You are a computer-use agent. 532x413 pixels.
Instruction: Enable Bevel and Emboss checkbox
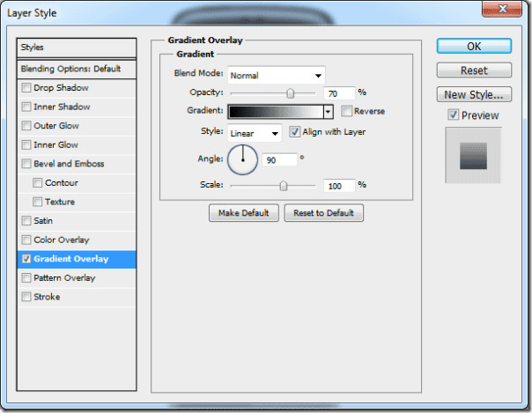(26, 164)
